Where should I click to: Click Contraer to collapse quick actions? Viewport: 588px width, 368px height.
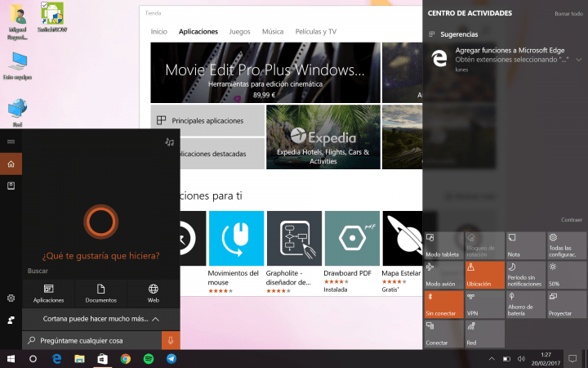[x=572, y=220]
